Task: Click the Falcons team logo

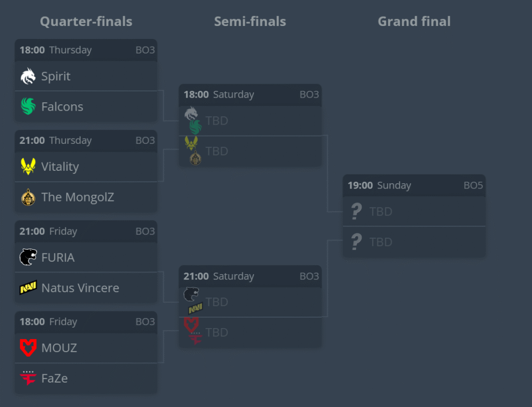Action: click(28, 106)
